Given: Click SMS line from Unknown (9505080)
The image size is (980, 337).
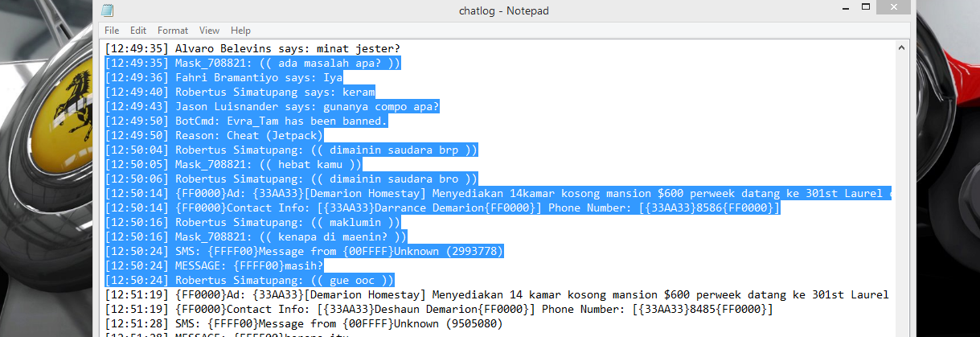Looking at the screenshot, I should click(x=305, y=323).
